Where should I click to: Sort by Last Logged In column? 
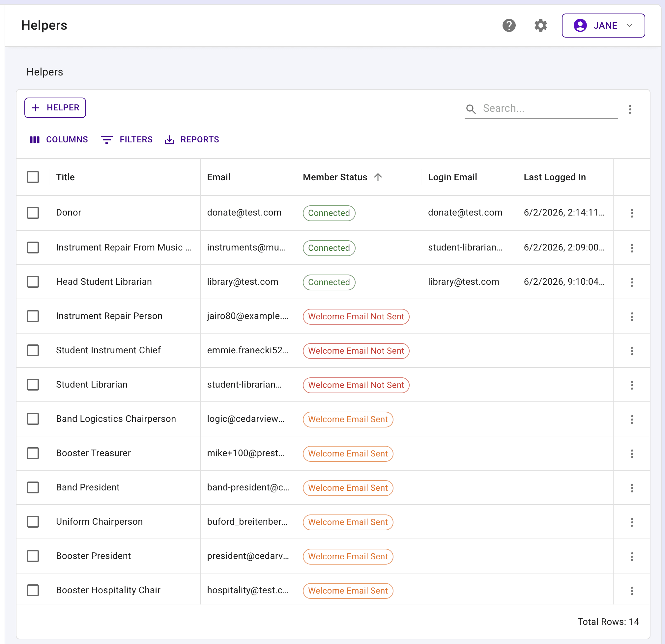click(x=554, y=177)
